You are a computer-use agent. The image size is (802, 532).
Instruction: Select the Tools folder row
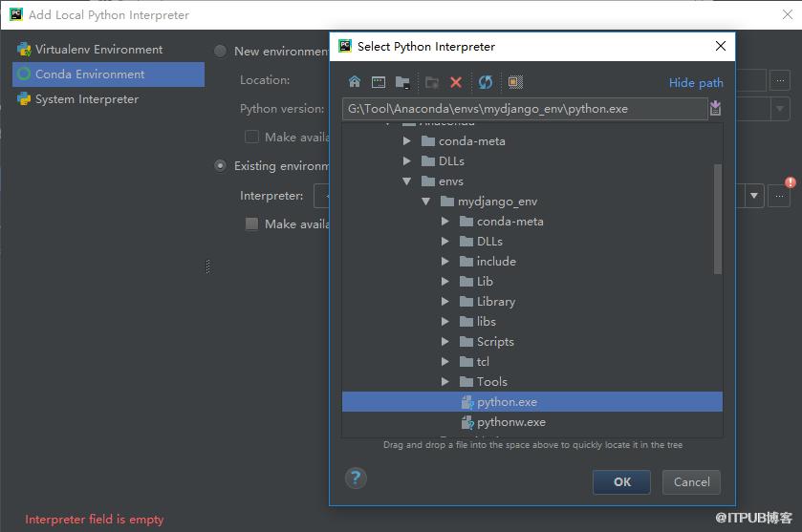[531, 382]
